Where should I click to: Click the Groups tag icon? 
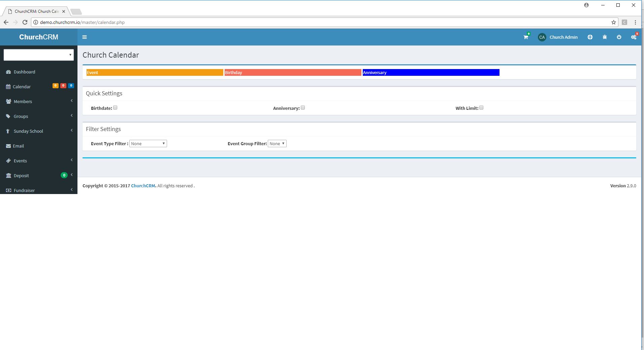click(x=8, y=116)
